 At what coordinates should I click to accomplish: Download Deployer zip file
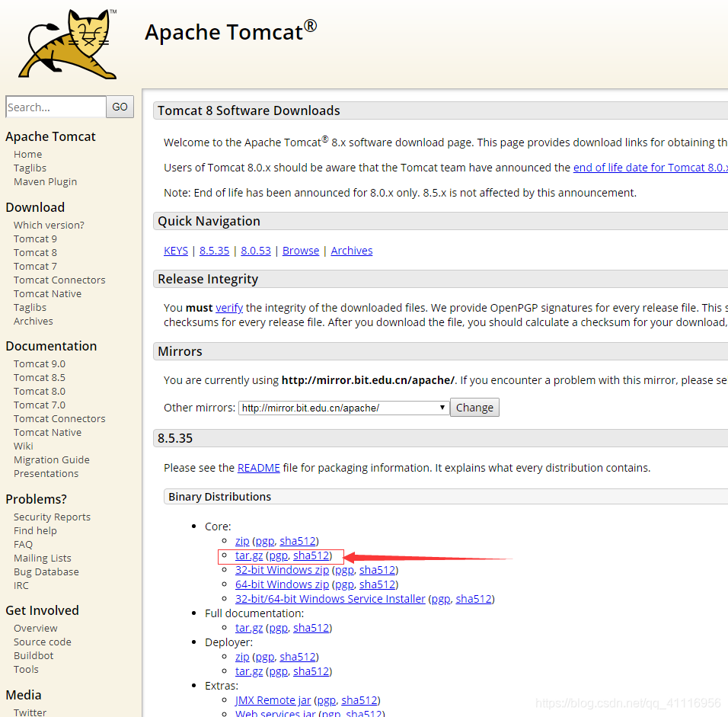(x=242, y=657)
